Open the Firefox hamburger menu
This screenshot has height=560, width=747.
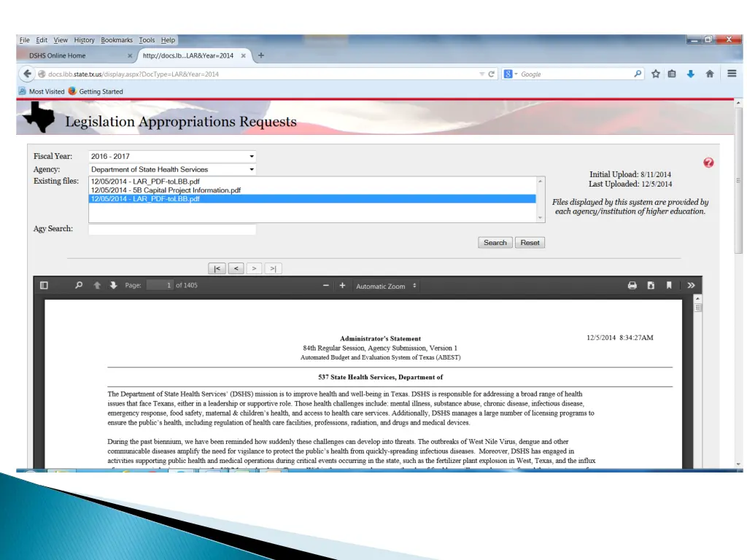(732, 74)
